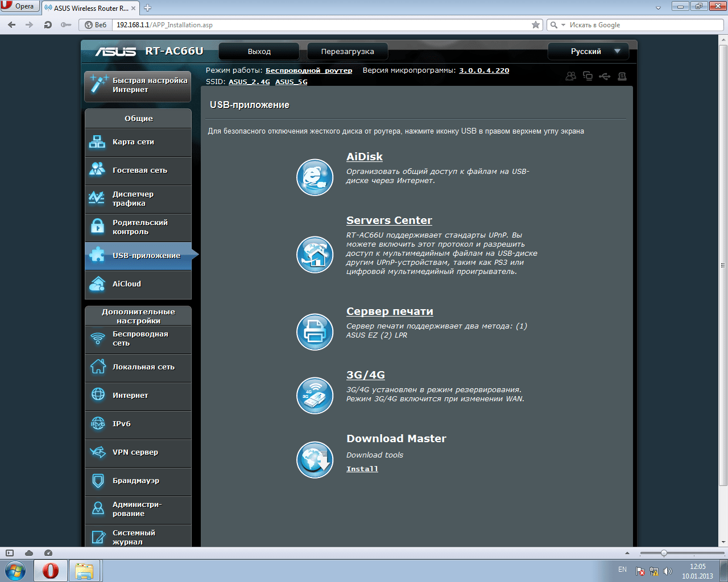Open Windows Explorer from the taskbar
Screen dimensions: 728x582
pos(84,571)
